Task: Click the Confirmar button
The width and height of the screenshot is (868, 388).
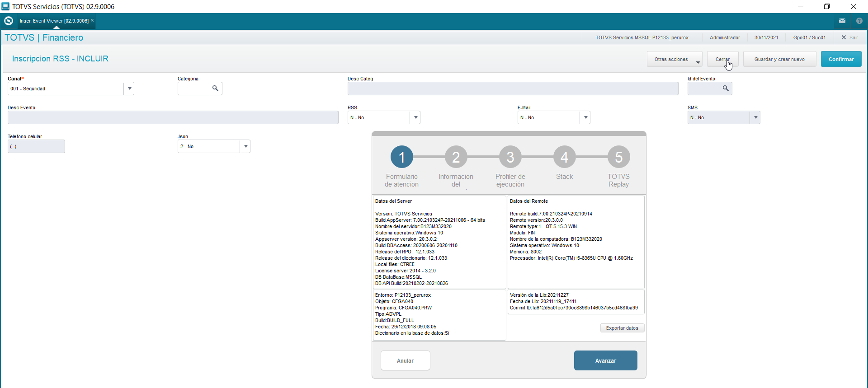Action: tap(841, 59)
